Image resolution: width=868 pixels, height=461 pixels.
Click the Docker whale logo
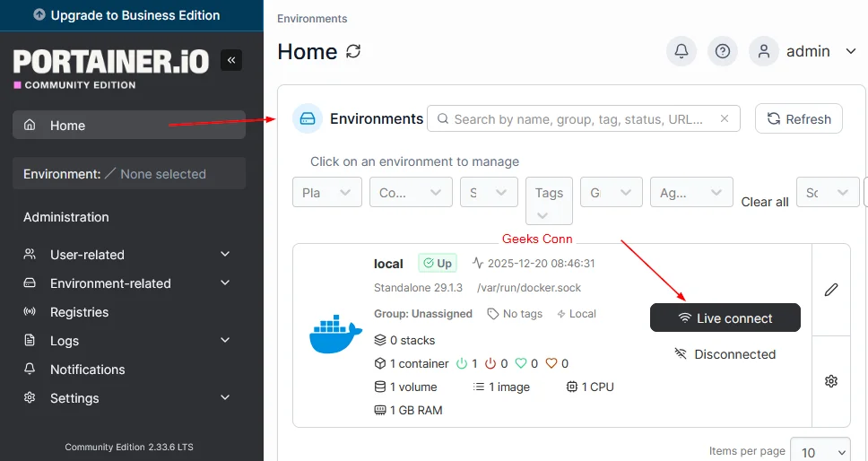pyautogui.click(x=335, y=335)
